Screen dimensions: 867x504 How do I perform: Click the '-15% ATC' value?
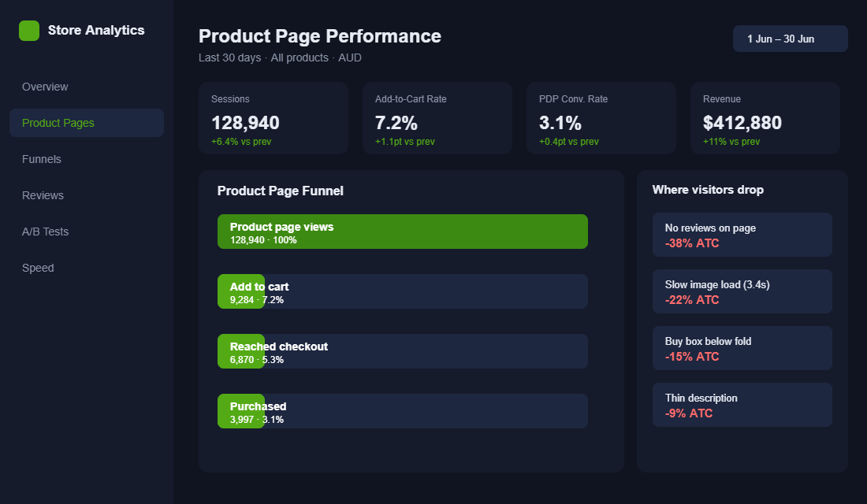pos(692,357)
